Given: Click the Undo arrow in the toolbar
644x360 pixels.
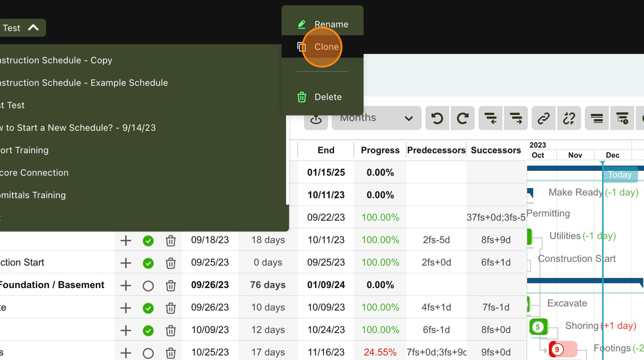Looking at the screenshot, I should click(437, 118).
